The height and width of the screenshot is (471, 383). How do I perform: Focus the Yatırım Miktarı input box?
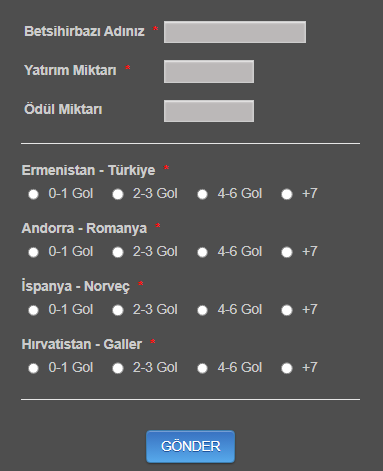pos(209,71)
